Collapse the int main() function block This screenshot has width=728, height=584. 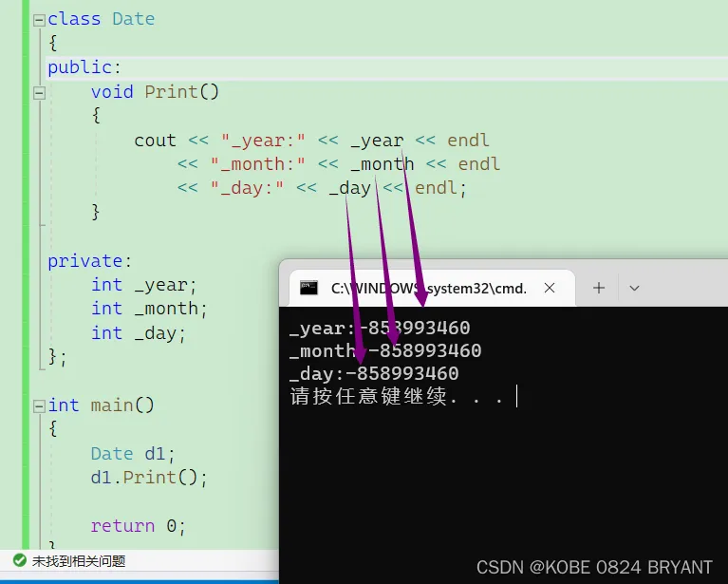coord(39,406)
